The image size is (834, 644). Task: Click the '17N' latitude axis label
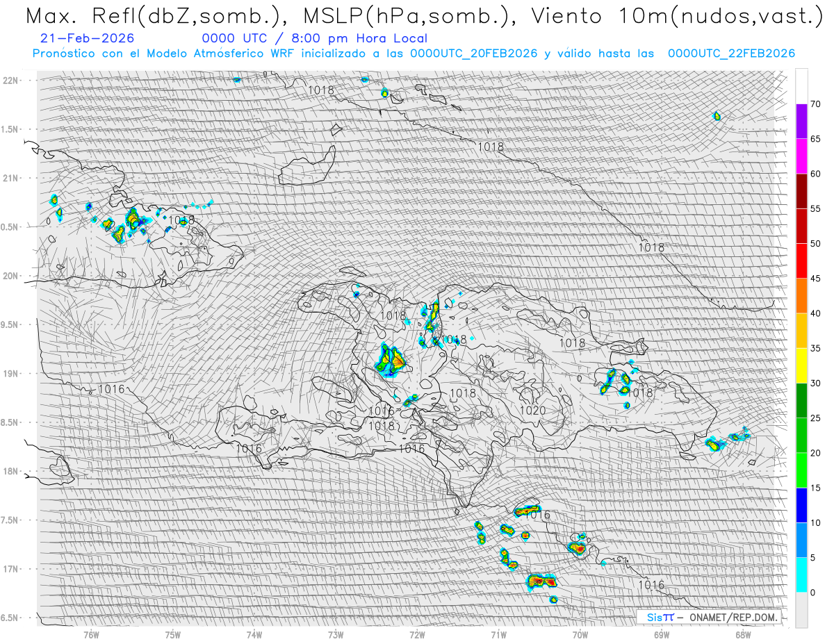pos(11,569)
